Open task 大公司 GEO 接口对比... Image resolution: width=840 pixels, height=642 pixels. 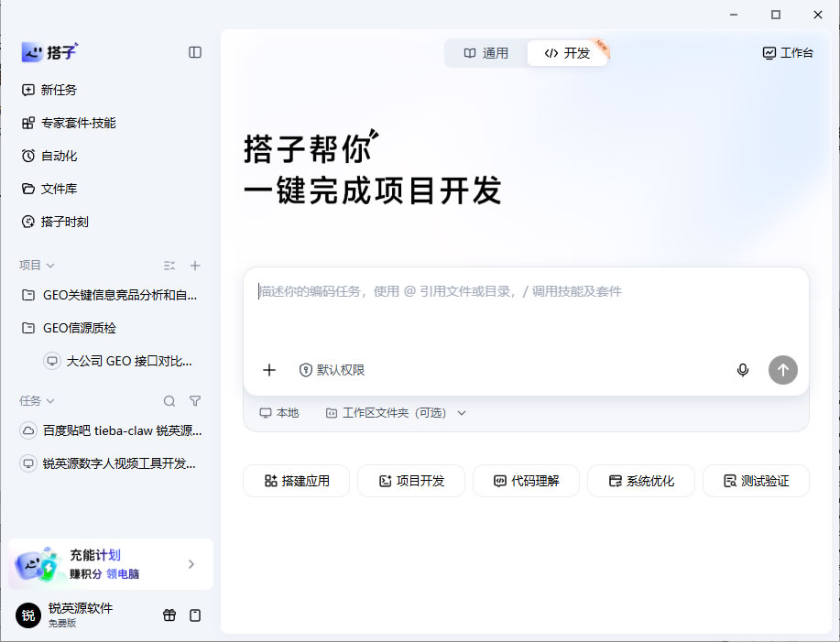point(118,362)
